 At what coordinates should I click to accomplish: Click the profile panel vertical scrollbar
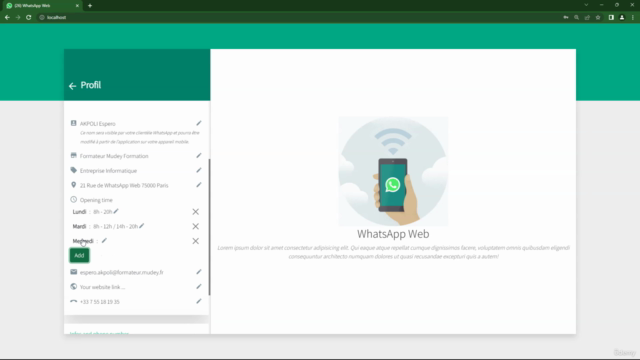coord(209,227)
